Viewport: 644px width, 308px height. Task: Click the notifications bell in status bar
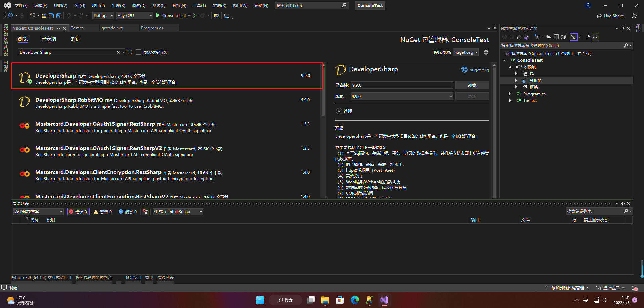(634, 288)
